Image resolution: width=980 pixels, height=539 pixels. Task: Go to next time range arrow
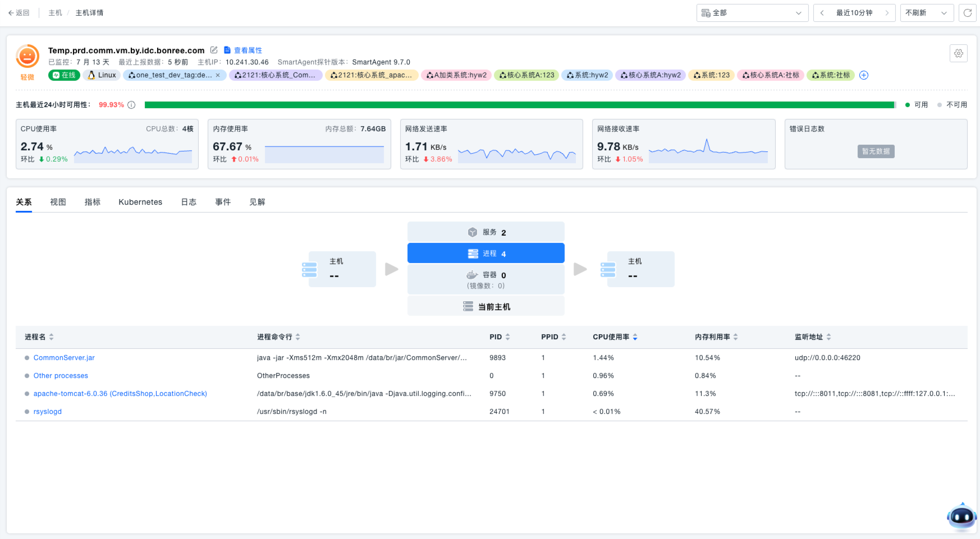pos(887,13)
